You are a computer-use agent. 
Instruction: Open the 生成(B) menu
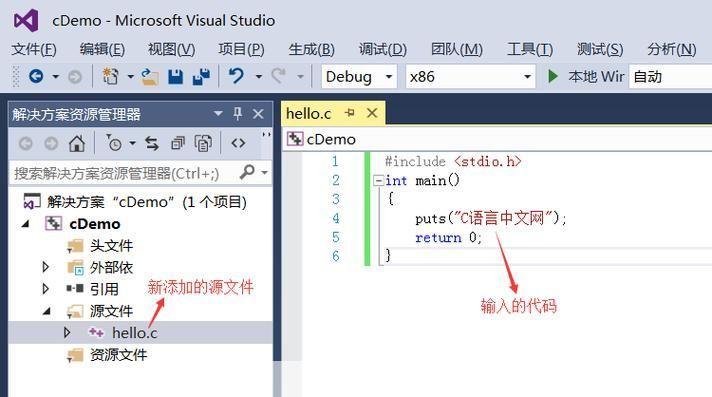coord(312,49)
